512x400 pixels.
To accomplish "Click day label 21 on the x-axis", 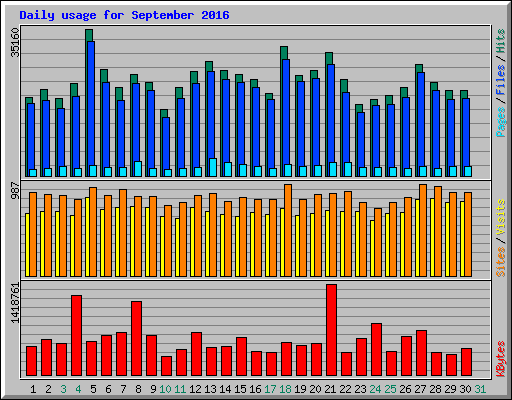I will 330,389.
